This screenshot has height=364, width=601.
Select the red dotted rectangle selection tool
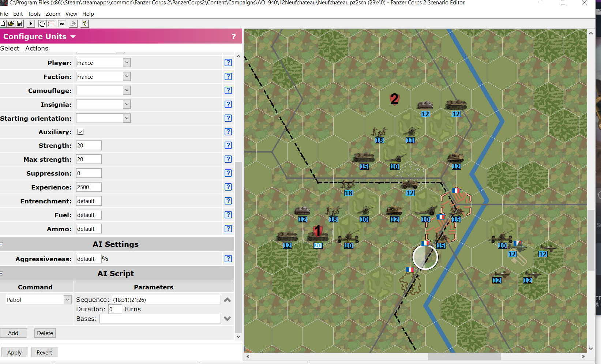(x=50, y=24)
